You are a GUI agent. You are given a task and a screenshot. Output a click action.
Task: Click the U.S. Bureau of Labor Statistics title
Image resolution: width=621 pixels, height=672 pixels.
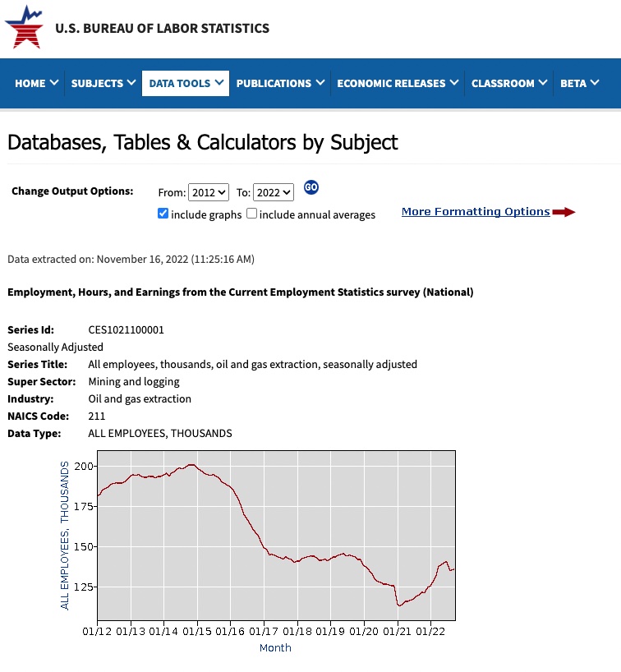[x=162, y=28]
